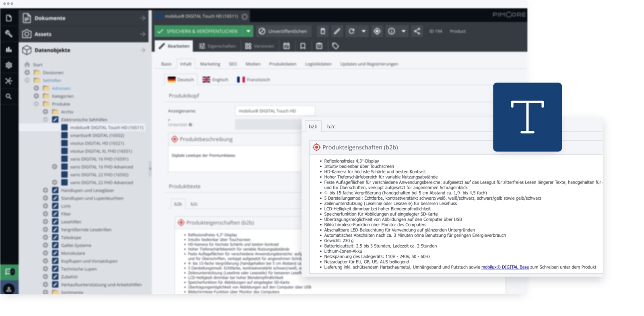Click the crosshair locate-in-tree icon

pyautogui.click(x=377, y=31)
